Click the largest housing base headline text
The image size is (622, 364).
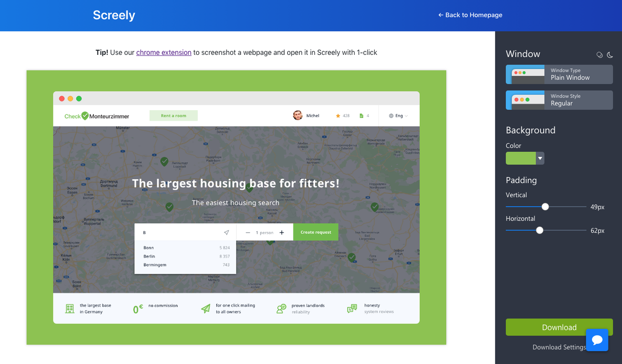point(236,183)
